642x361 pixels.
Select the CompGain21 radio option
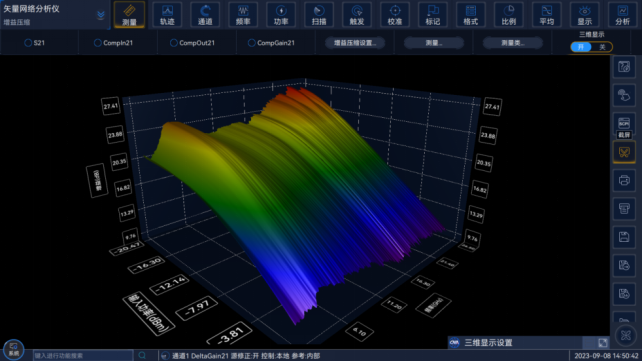[251, 43]
